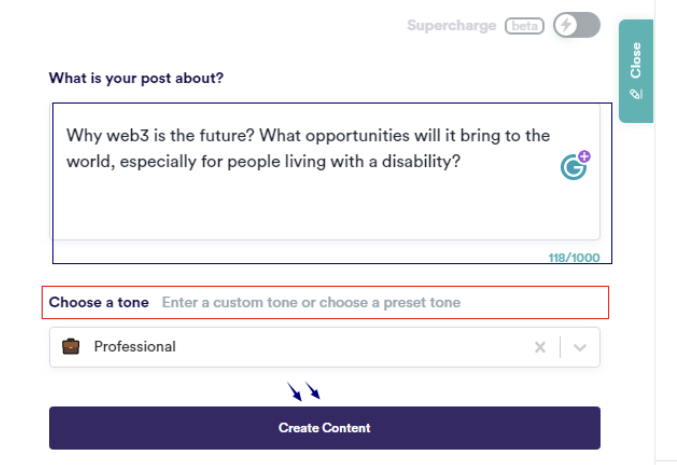Image resolution: width=677 pixels, height=465 pixels.
Task: Toggle the Supercharge switch
Action: (577, 25)
